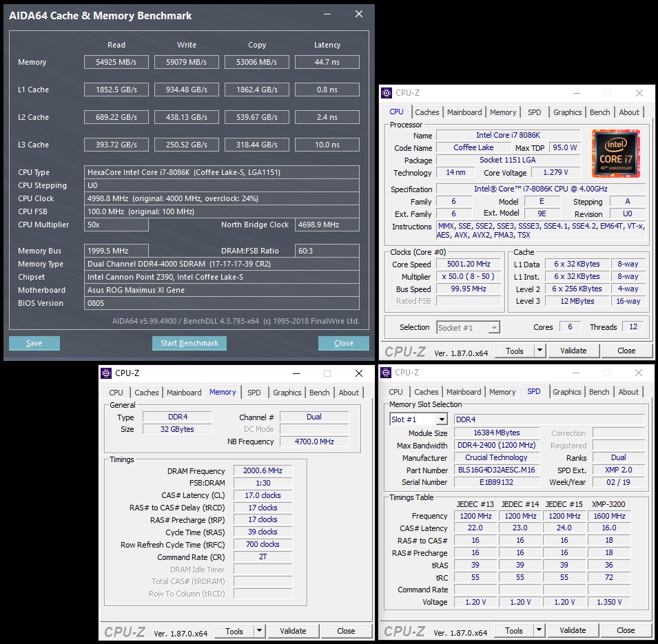Image resolution: width=658 pixels, height=644 pixels.
Task: Click memory Size 32 GBytes field
Action: pos(177,429)
